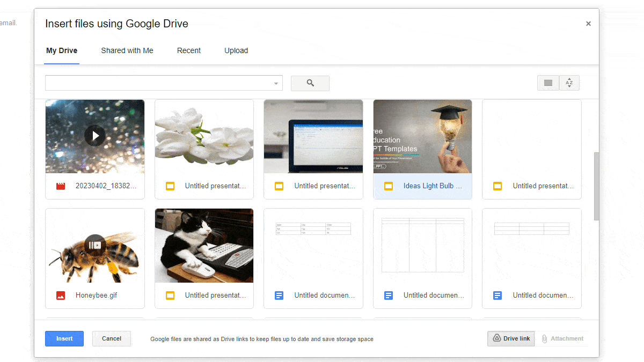
Task: Open the search magnifier icon
Action: (x=310, y=83)
